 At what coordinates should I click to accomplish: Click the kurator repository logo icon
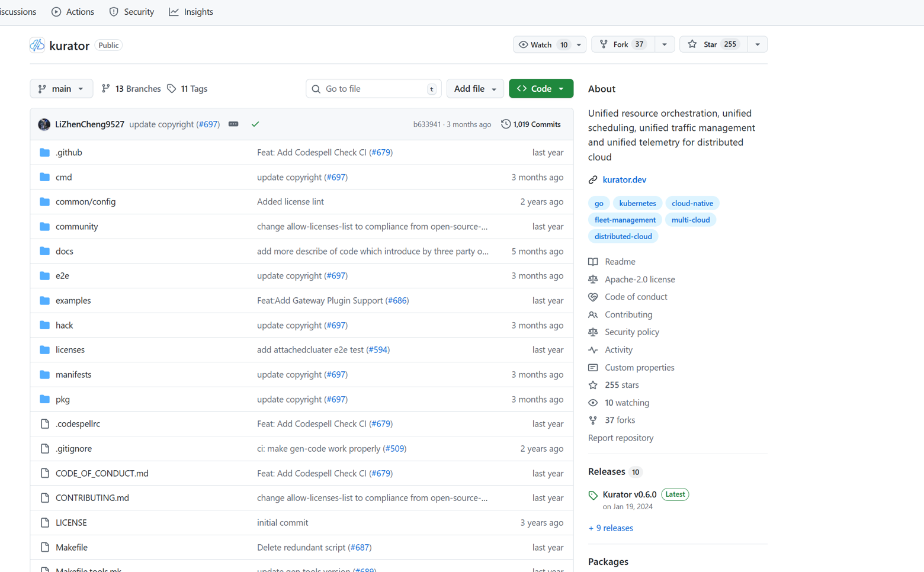click(37, 45)
